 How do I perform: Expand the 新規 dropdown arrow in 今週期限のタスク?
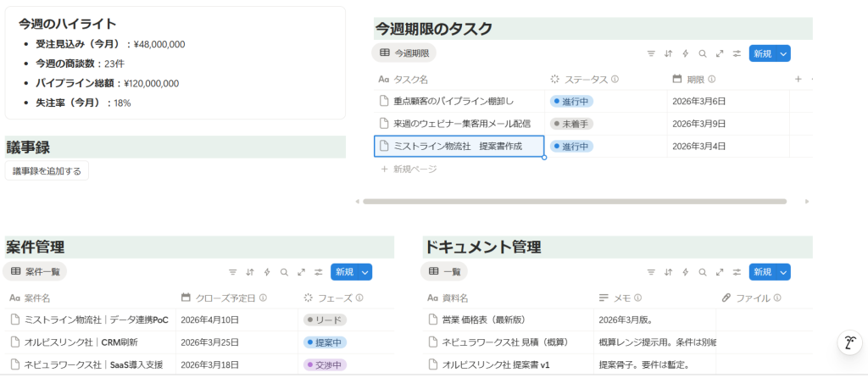782,53
